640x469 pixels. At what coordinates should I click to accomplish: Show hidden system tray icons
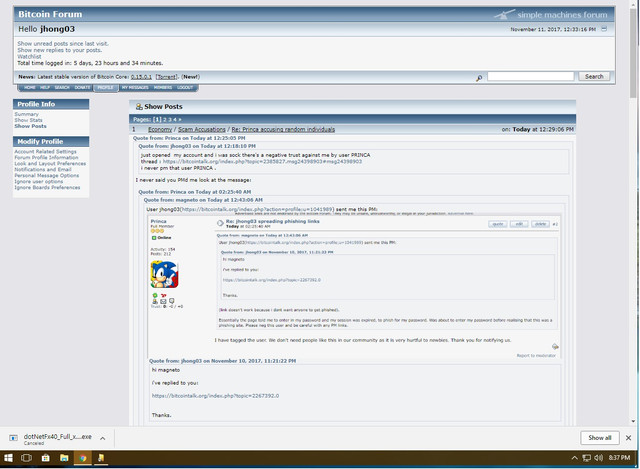click(x=575, y=458)
